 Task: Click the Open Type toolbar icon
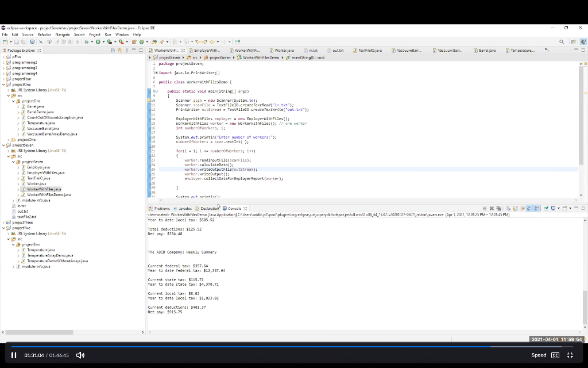pyautogui.click(x=154, y=41)
